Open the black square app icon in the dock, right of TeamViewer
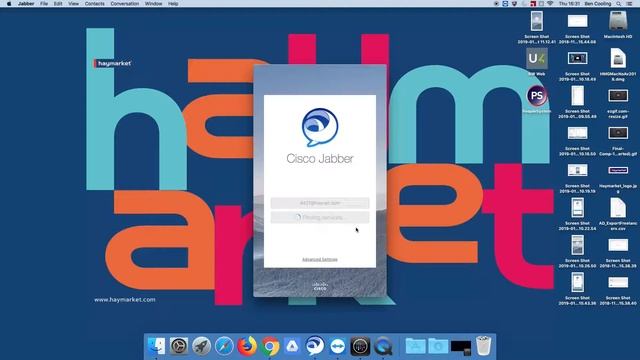The height and width of the screenshot is (360, 640). (360, 346)
